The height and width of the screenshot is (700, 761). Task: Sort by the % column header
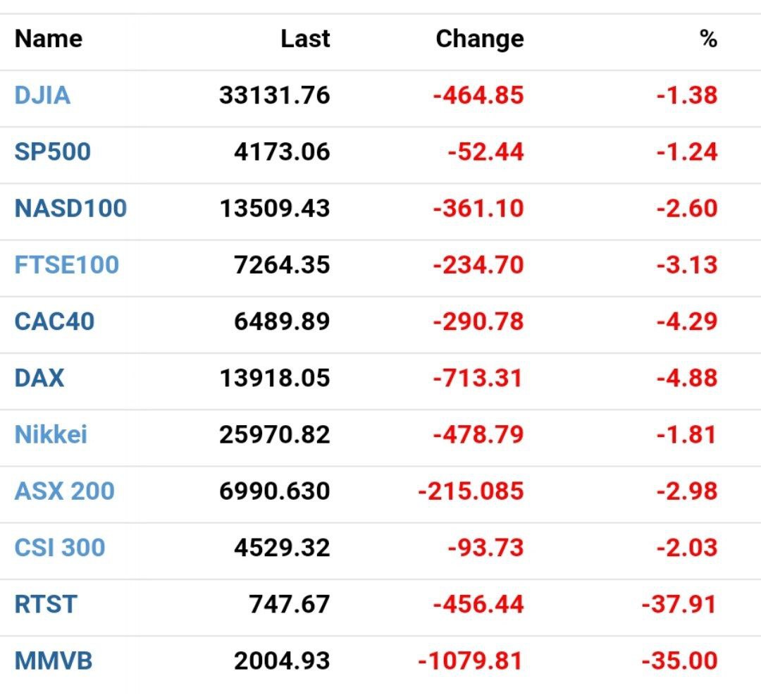coord(708,39)
